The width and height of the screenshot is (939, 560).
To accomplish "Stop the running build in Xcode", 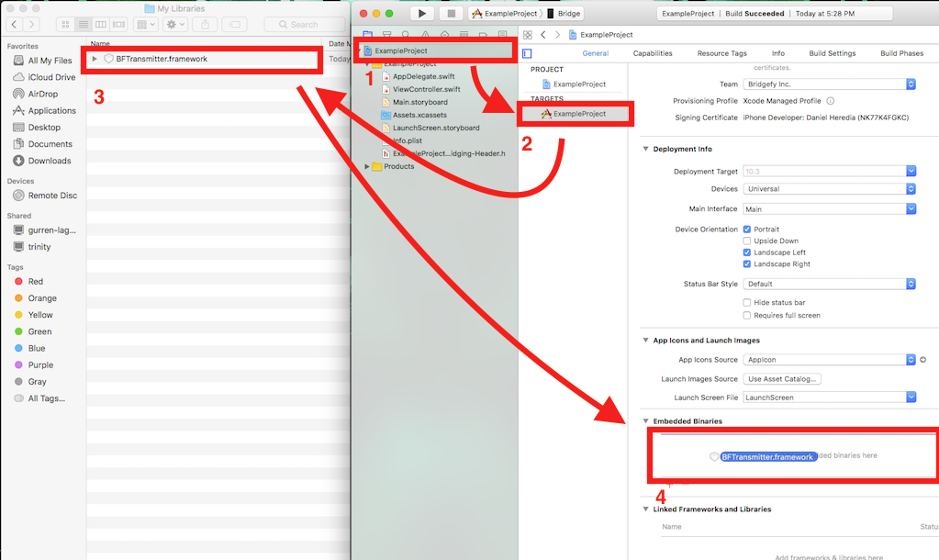I will [451, 13].
